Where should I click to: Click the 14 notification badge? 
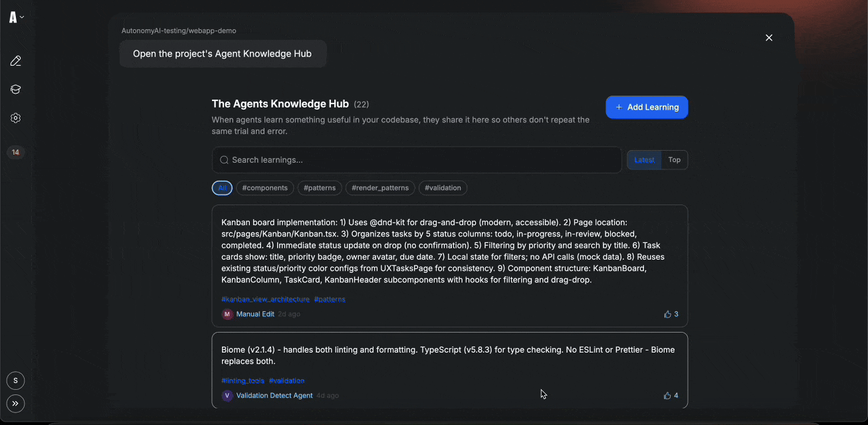tap(16, 152)
